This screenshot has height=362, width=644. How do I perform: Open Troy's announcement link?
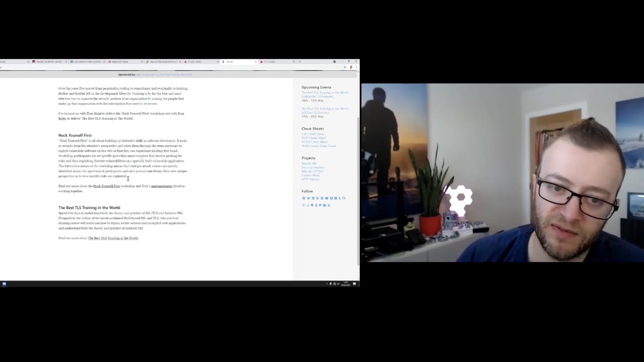click(x=162, y=186)
